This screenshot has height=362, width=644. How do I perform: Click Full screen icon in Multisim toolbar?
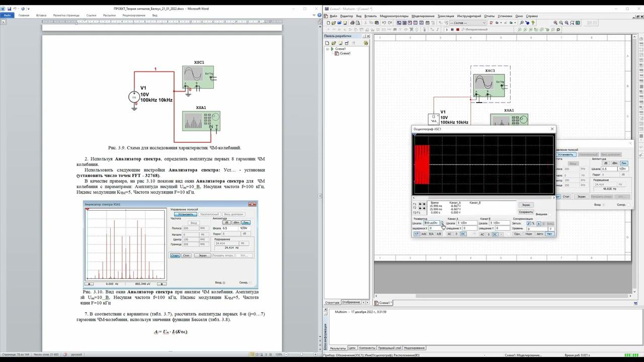tap(578, 23)
